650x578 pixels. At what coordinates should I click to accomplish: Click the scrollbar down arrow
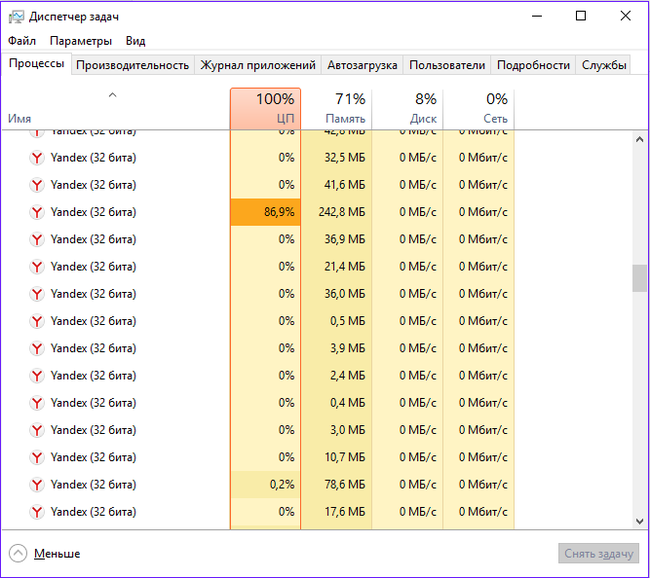[640, 521]
